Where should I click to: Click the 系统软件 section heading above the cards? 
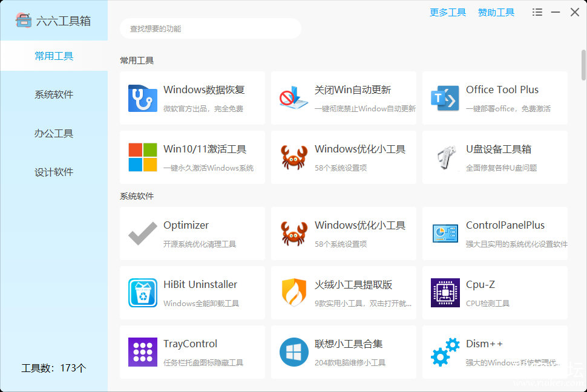137,196
